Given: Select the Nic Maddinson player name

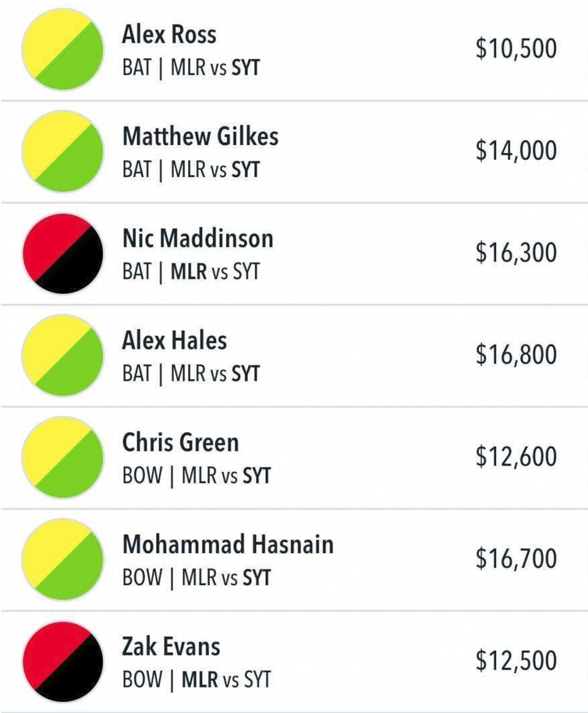Looking at the screenshot, I should 198,239.
